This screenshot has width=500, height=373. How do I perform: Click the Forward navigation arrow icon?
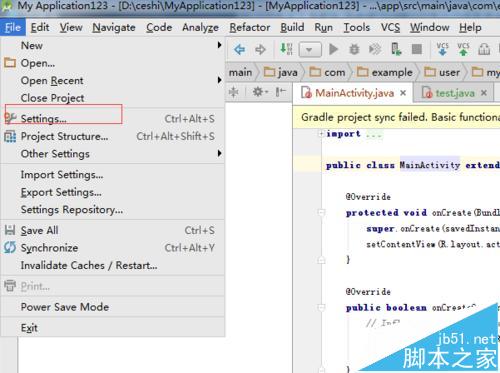coord(260,50)
